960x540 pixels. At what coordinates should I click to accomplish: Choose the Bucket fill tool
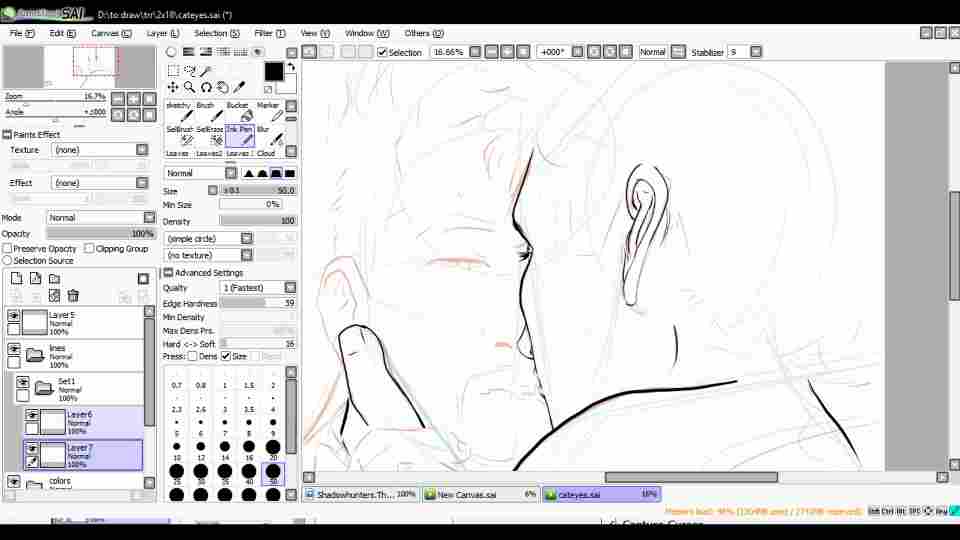point(239,111)
